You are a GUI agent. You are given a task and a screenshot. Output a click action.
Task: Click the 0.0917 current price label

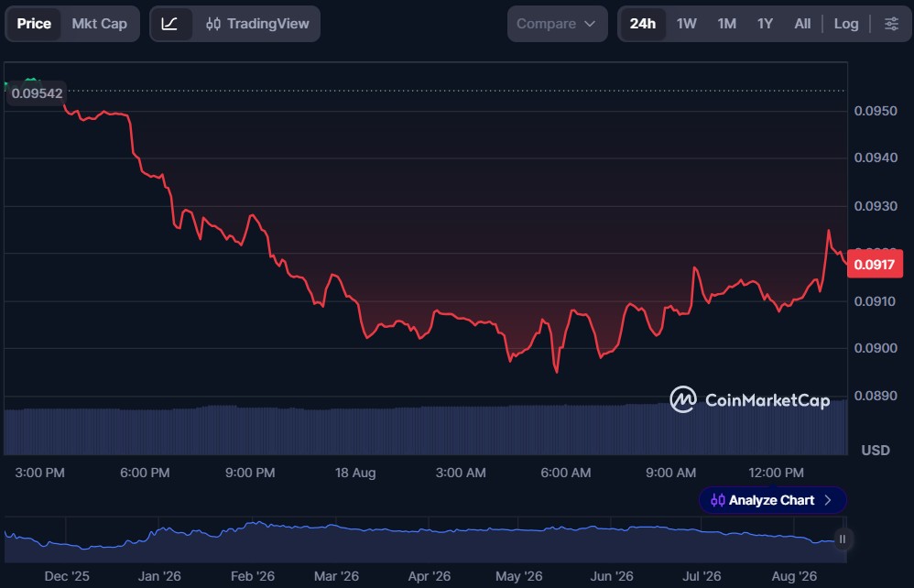pos(875,264)
